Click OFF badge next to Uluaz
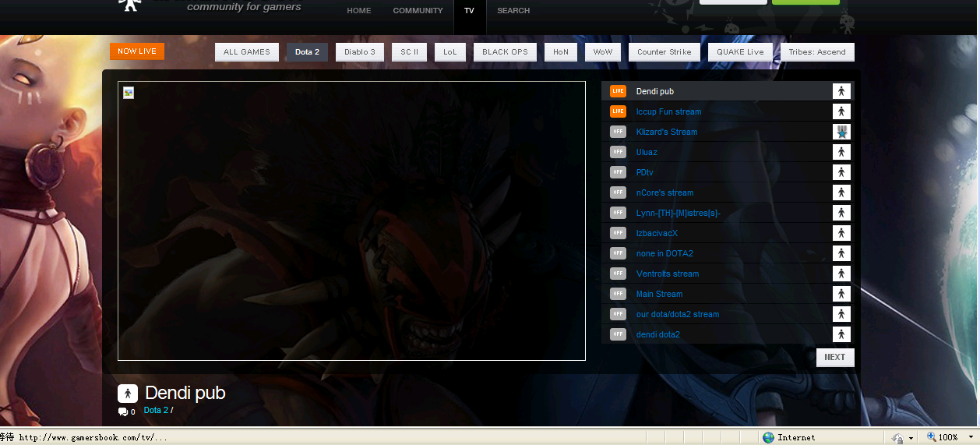Image resolution: width=980 pixels, height=445 pixels. tap(618, 152)
